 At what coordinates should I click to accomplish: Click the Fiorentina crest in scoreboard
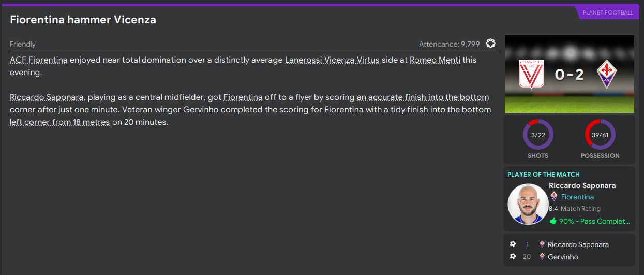607,75
